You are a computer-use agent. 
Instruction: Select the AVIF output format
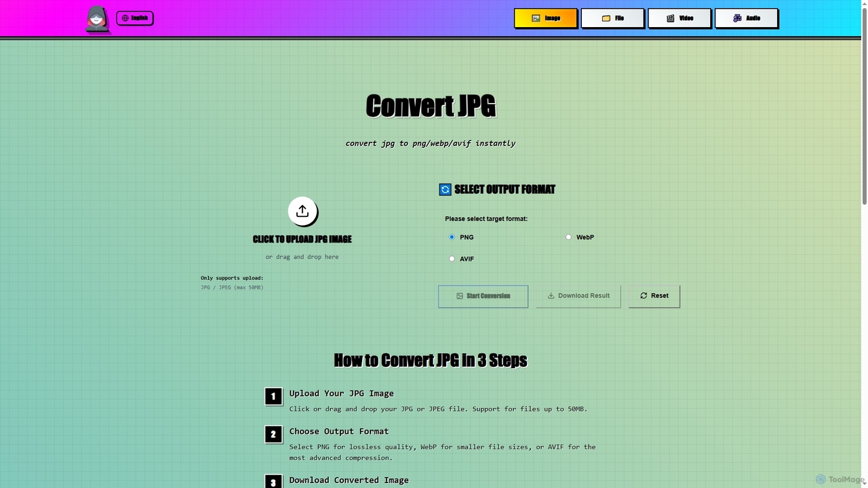click(x=452, y=259)
